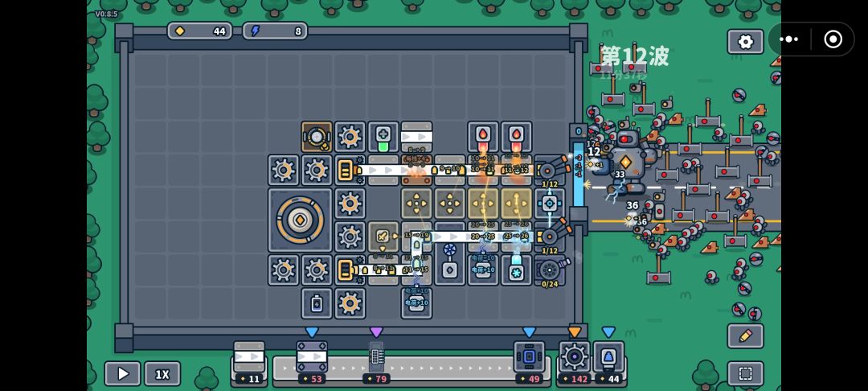Tap the lightning energy counter showing 8
Image resolution: width=868 pixels, height=391 pixels.
click(275, 31)
